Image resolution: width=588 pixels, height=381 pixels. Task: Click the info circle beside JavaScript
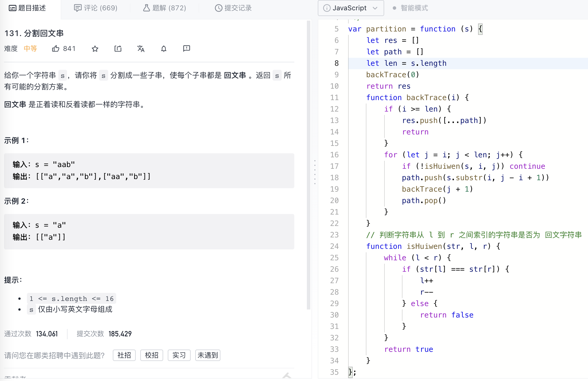[327, 8]
